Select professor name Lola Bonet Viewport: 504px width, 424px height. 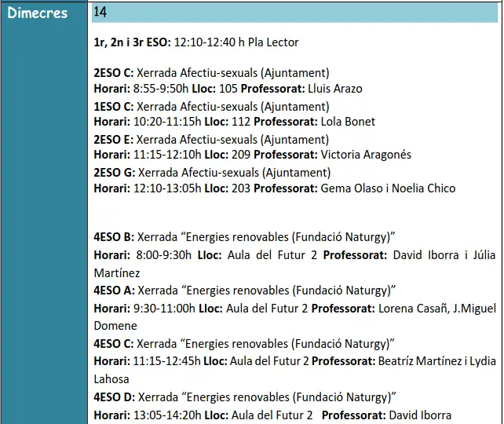348,122
